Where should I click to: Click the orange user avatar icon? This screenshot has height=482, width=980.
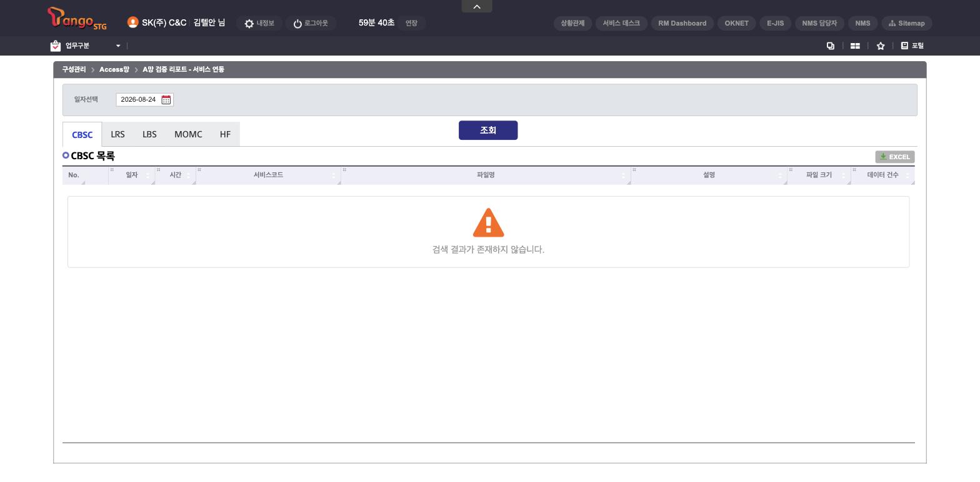point(132,22)
